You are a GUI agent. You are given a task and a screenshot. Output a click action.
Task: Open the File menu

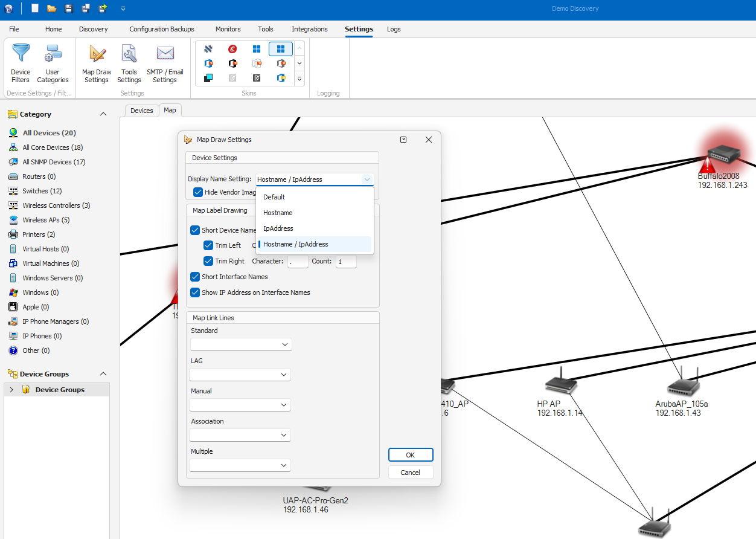click(x=14, y=29)
